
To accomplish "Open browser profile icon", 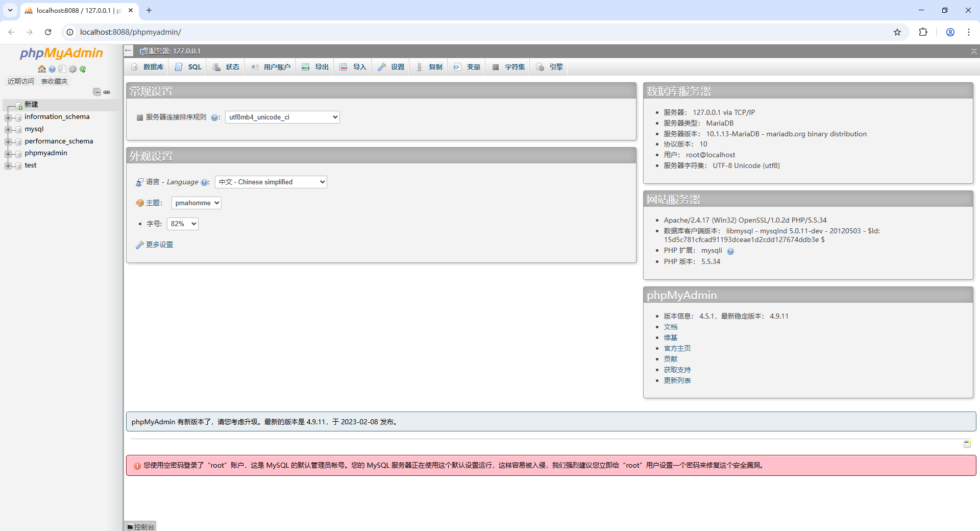I will tap(950, 32).
